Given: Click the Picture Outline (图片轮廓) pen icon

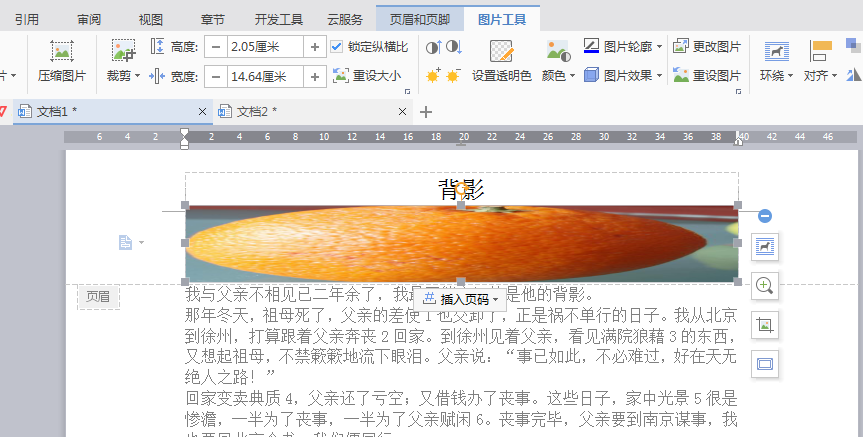Looking at the screenshot, I should click(x=591, y=46).
